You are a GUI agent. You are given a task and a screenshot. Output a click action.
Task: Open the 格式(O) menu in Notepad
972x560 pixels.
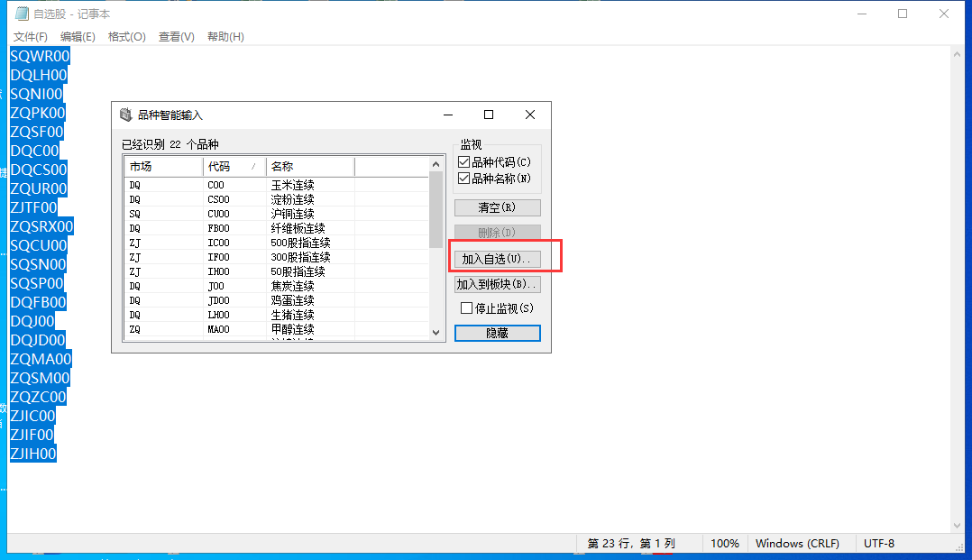coord(126,37)
